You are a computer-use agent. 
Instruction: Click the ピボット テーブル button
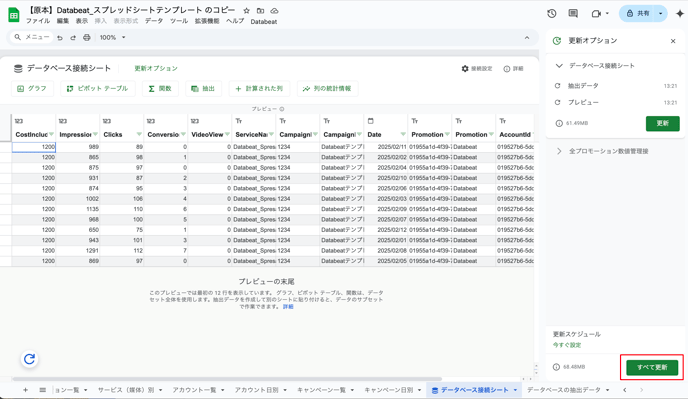click(97, 89)
